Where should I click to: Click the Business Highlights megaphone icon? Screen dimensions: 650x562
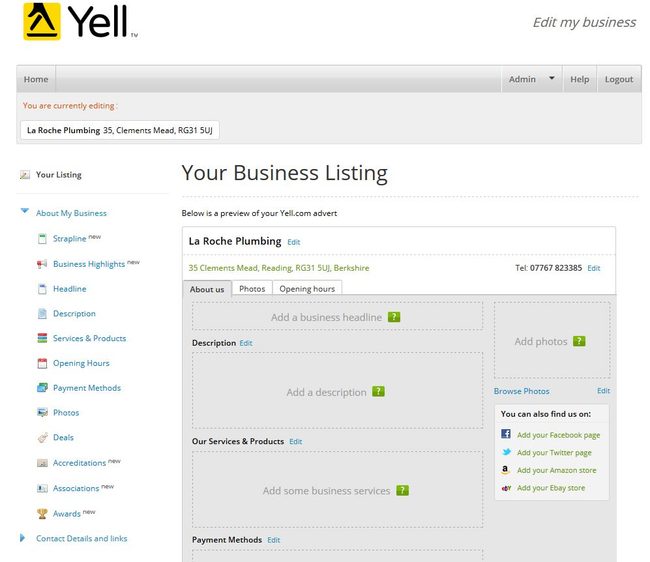pos(42,264)
